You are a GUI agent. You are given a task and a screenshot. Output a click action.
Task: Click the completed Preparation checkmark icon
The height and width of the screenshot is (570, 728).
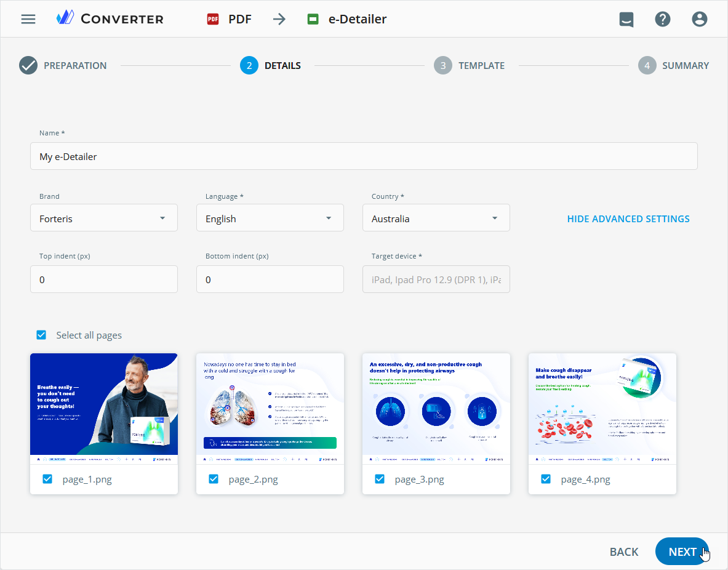[x=28, y=65]
